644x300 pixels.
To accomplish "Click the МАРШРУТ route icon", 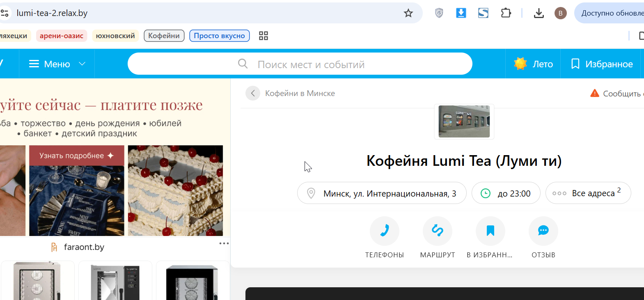I will pyautogui.click(x=438, y=231).
